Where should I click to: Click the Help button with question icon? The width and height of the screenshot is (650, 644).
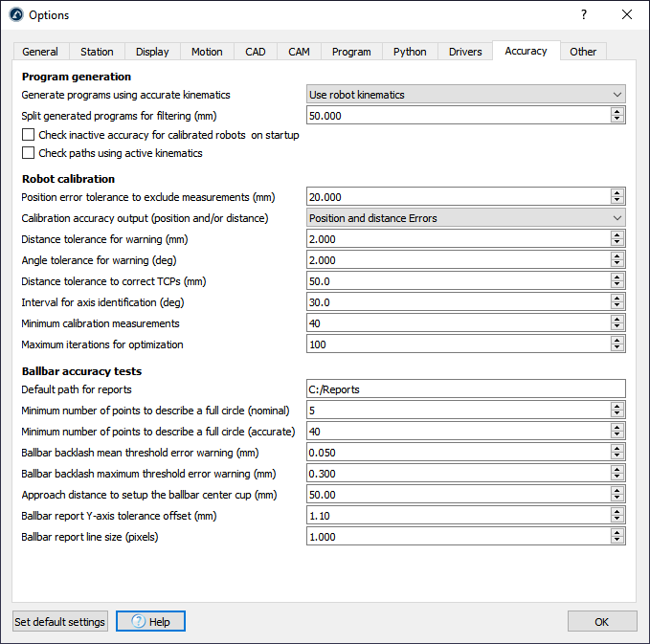pyautogui.click(x=150, y=621)
